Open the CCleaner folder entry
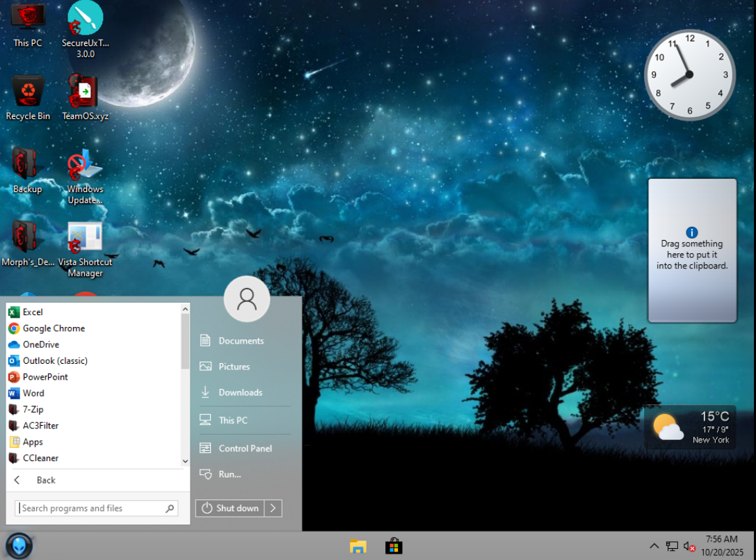The height and width of the screenshot is (560, 756). click(93, 458)
